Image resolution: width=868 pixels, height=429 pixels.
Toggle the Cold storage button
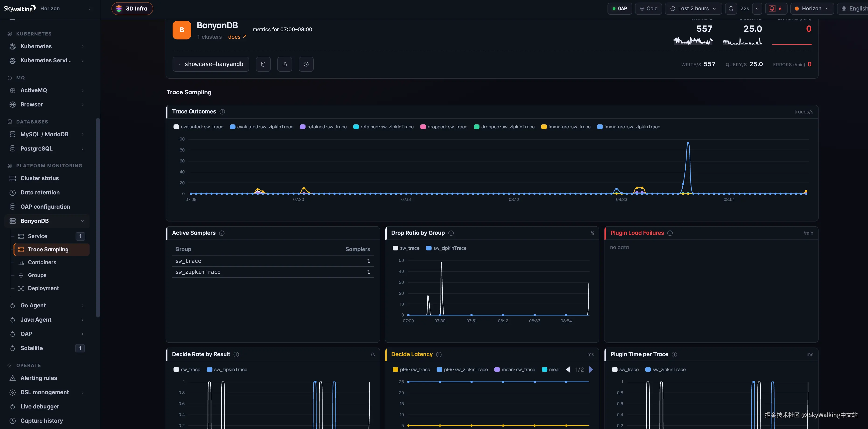[648, 8]
